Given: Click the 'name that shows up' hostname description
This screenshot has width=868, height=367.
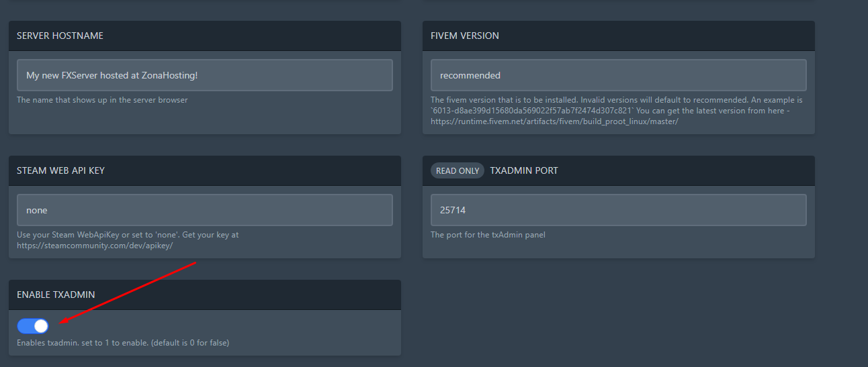Looking at the screenshot, I should [102, 100].
